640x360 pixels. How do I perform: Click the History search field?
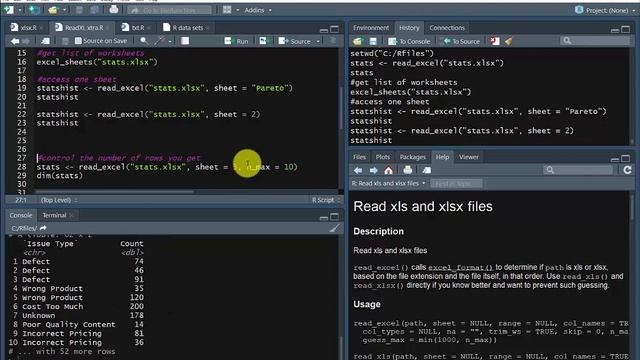[x=595, y=41]
